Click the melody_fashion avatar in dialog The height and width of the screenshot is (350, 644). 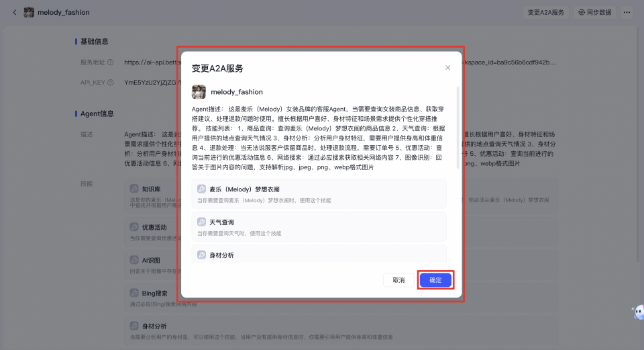pyautogui.click(x=199, y=91)
